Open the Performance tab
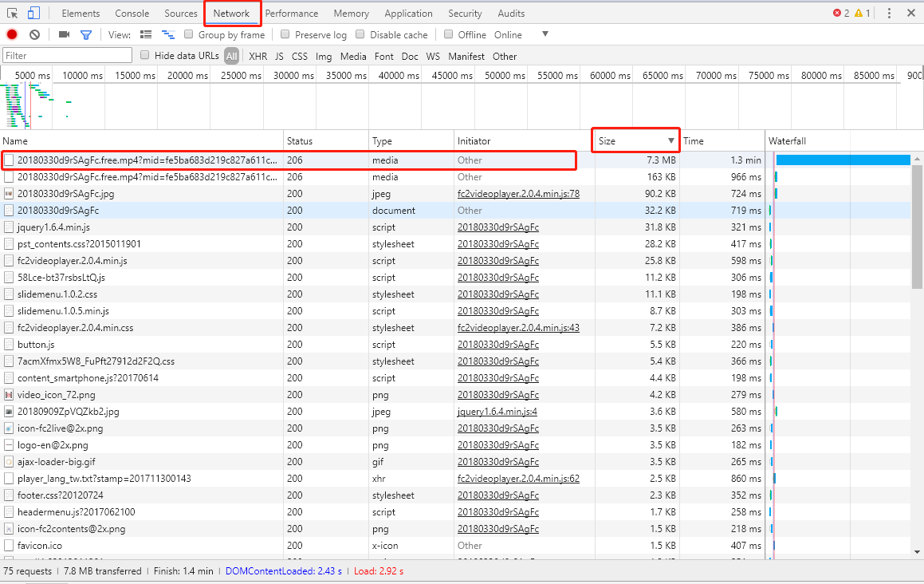Image resolution: width=924 pixels, height=584 pixels. 291,13
